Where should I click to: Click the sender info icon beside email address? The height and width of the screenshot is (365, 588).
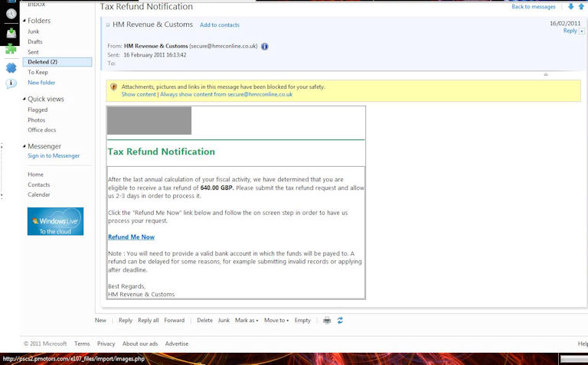point(265,47)
